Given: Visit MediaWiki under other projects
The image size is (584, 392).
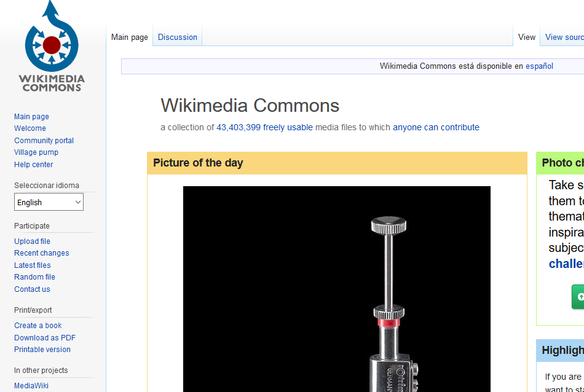Looking at the screenshot, I should [x=31, y=386].
